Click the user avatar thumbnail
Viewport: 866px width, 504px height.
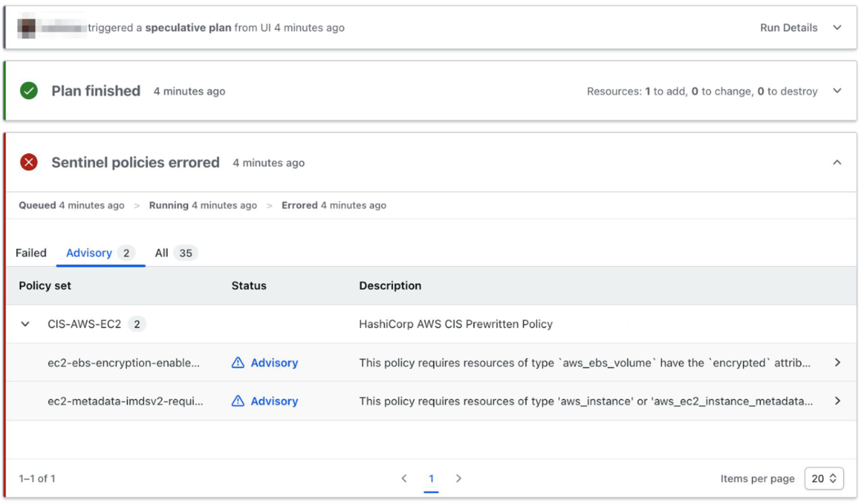(x=27, y=28)
